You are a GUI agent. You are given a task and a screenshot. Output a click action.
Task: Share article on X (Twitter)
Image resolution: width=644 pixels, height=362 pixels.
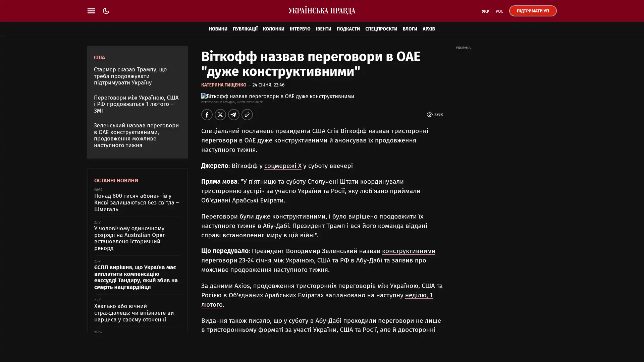pyautogui.click(x=220, y=115)
